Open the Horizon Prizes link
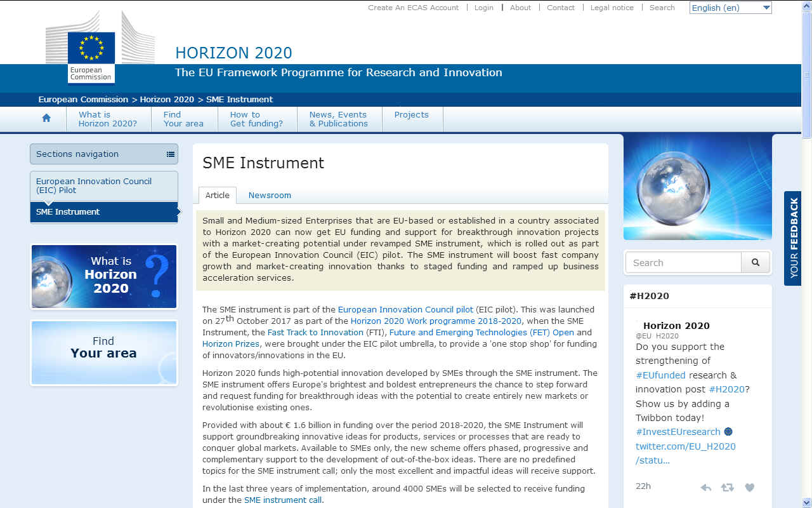Viewport: 812px width, 508px height. (231, 344)
